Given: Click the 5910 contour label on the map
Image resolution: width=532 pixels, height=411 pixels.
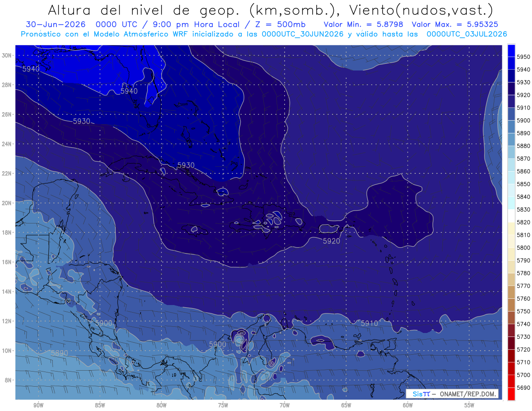Looking at the screenshot, I should 369,324.
